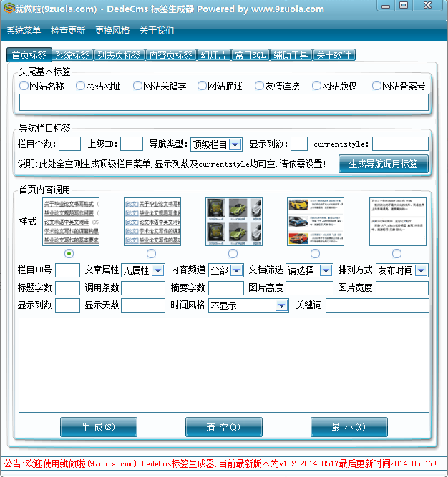Switch to the 幻灯片 tab

(214, 55)
